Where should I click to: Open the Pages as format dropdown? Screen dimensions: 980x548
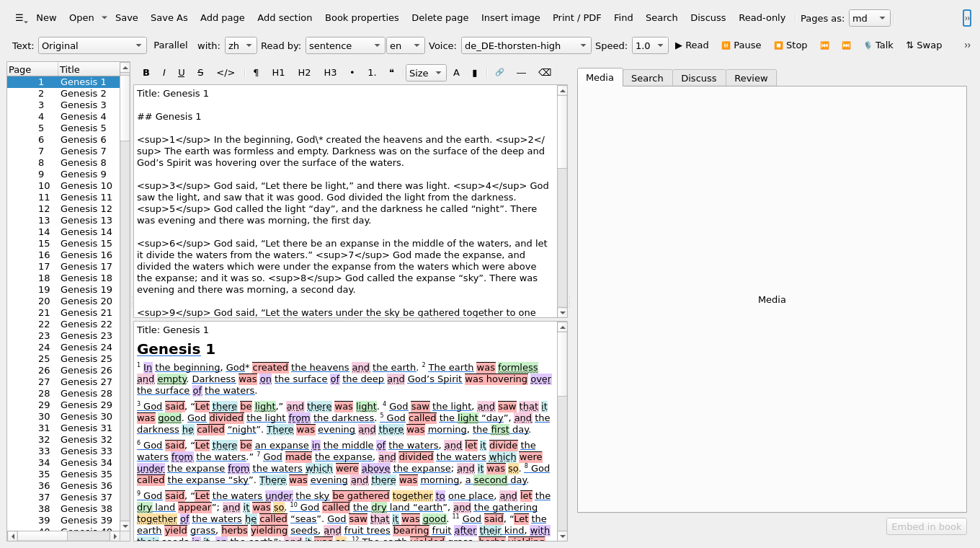point(869,18)
